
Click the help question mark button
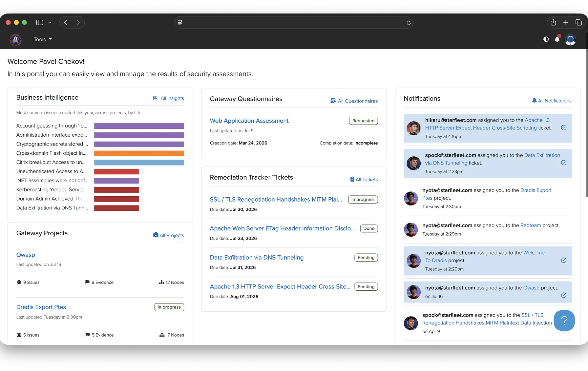click(564, 321)
